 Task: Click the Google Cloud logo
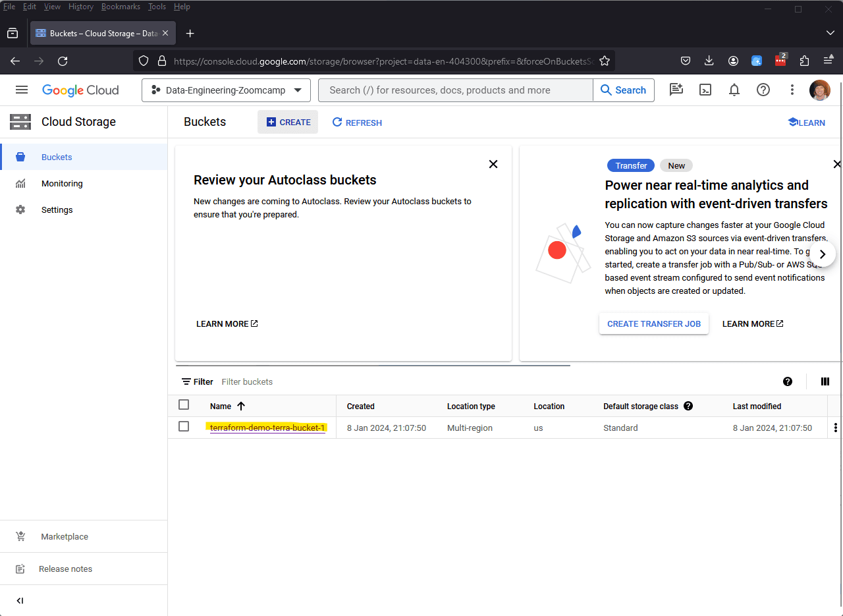[80, 90]
